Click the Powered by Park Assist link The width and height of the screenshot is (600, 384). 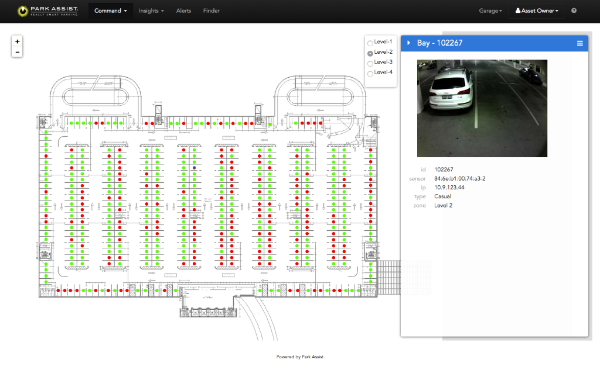[x=300, y=357]
